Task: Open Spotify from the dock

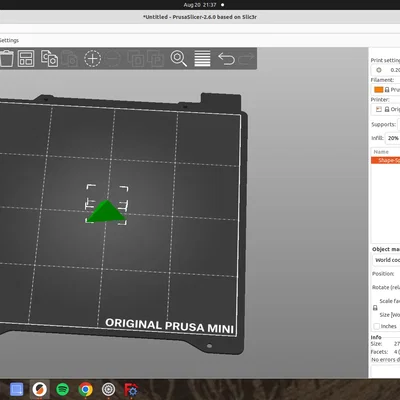Action: click(62, 389)
